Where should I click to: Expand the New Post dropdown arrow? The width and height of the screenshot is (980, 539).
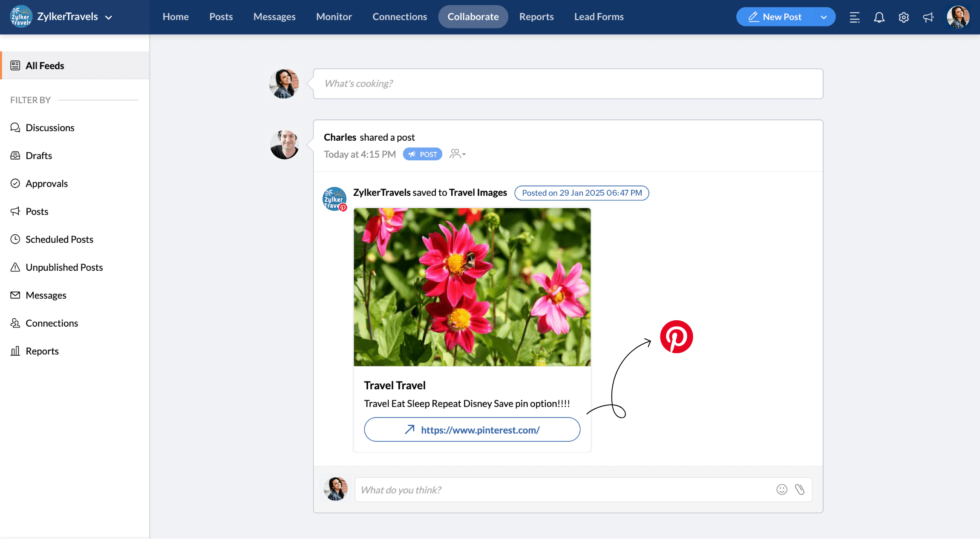pos(824,17)
